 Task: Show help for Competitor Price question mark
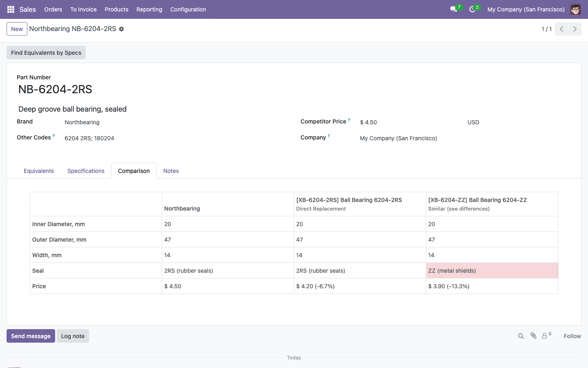349,120
